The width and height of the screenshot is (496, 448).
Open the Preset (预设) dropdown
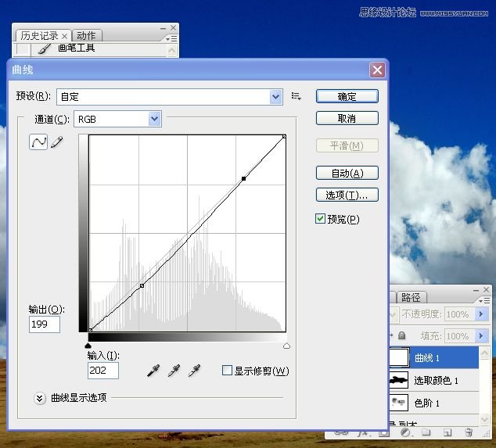(x=276, y=96)
